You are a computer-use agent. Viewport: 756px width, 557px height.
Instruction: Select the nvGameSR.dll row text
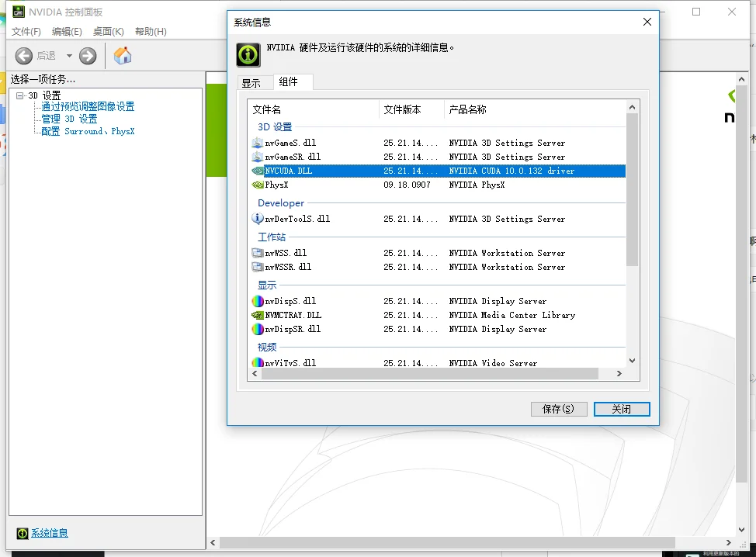click(293, 157)
